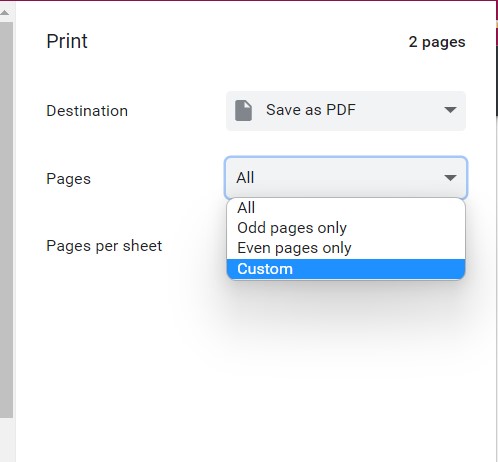Click the Pages label

point(68,179)
